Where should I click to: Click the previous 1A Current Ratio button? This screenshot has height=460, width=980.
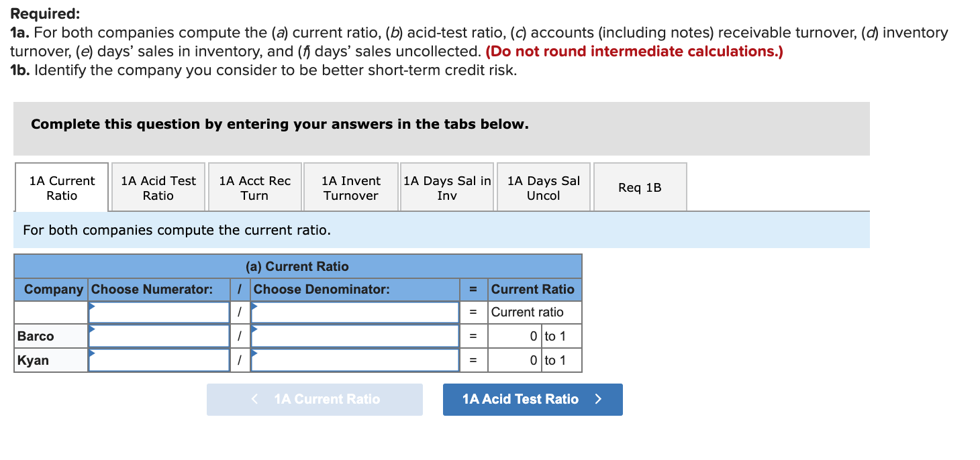(315, 400)
